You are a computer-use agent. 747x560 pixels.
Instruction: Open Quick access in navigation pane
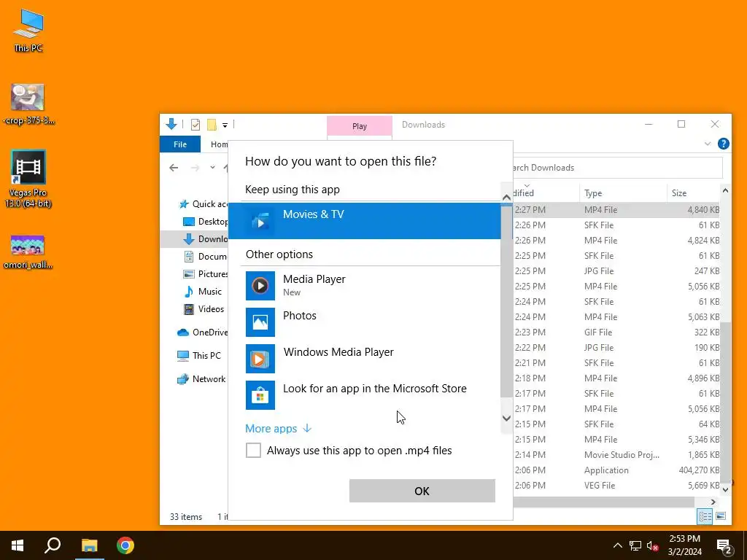[204, 204]
